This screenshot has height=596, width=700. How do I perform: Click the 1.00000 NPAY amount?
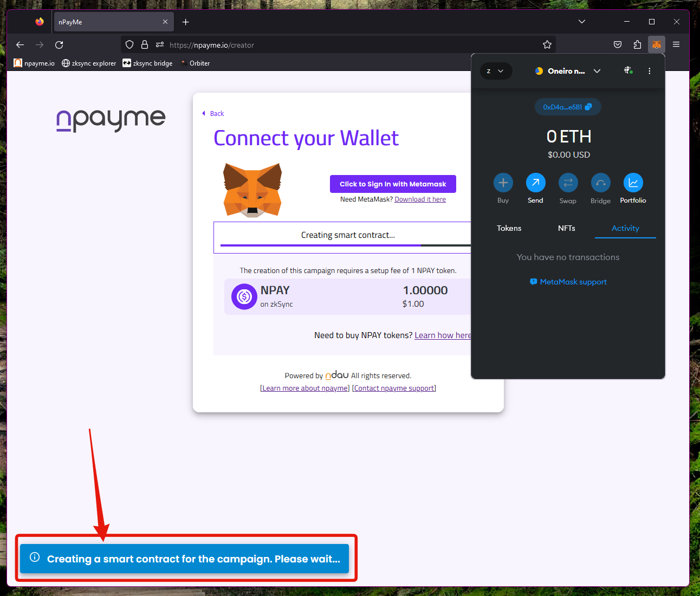pos(425,290)
